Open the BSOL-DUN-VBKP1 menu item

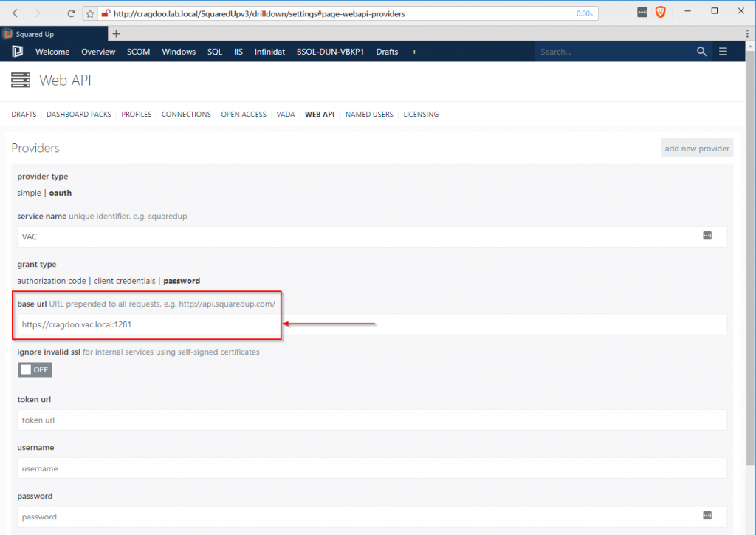pyautogui.click(x=330, y=52)
